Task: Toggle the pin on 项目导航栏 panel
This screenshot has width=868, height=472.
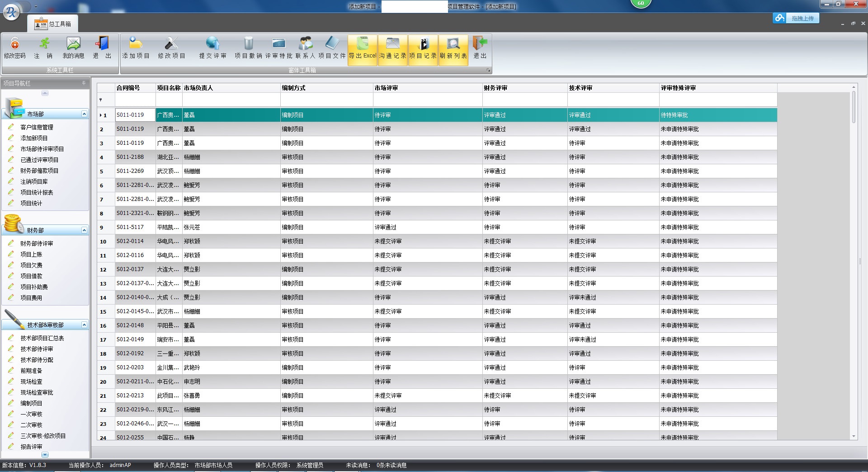Action: pyautogui.click(x=84, y=83)
